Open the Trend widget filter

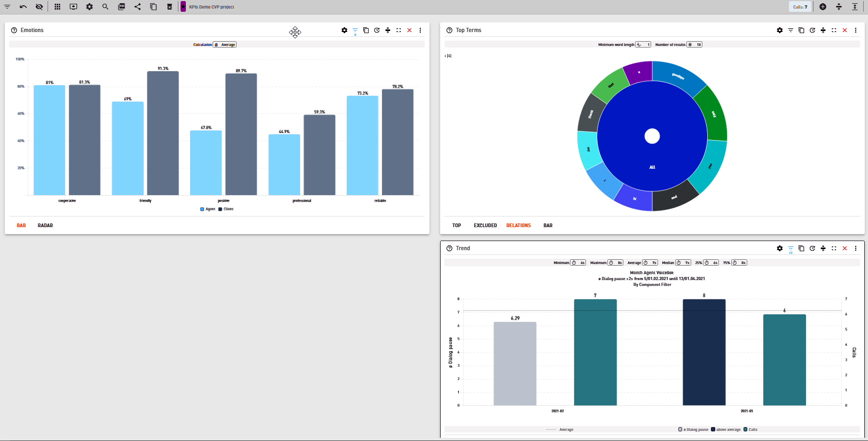[791, 249]
